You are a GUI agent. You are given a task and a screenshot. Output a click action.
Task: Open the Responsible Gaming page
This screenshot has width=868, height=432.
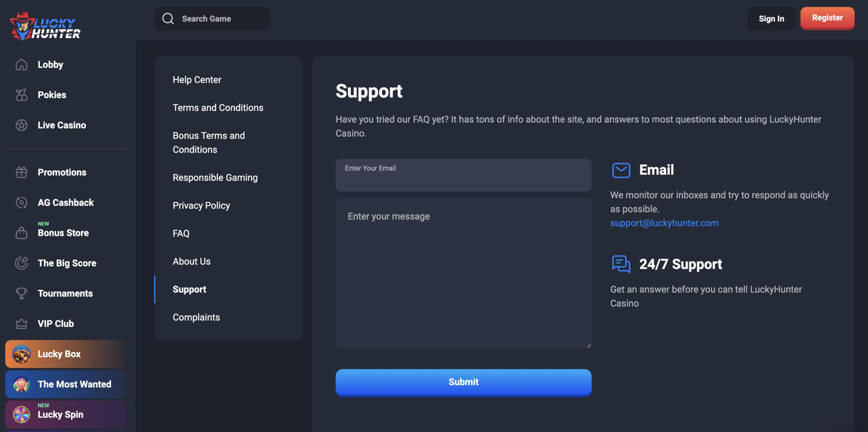(215, 178)
